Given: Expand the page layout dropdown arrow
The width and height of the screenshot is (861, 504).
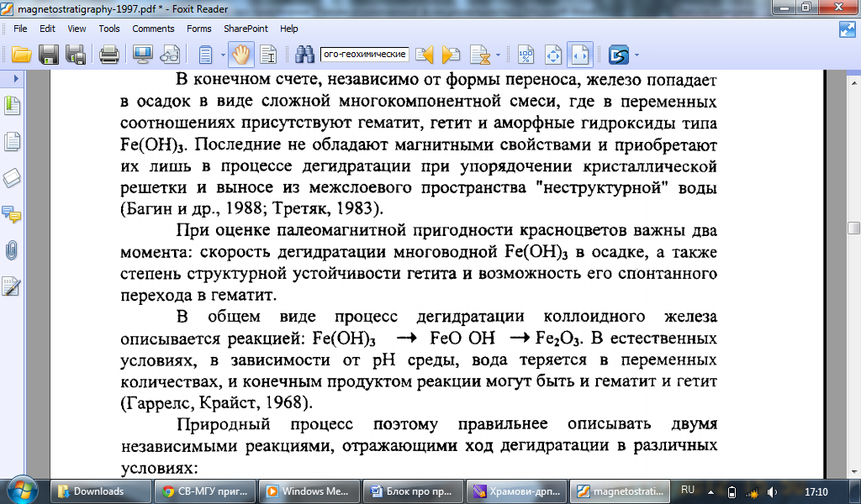Looking at the screenshot, I should 222,55.
